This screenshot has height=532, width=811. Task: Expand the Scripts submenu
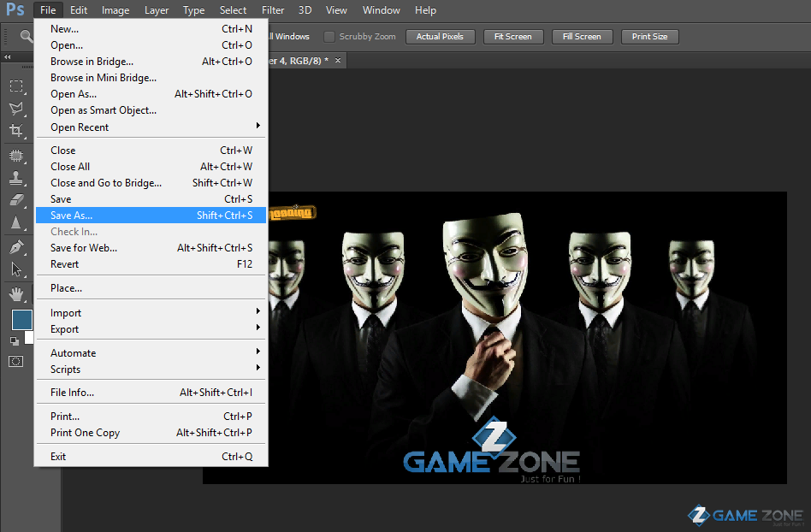coord(151,369)
